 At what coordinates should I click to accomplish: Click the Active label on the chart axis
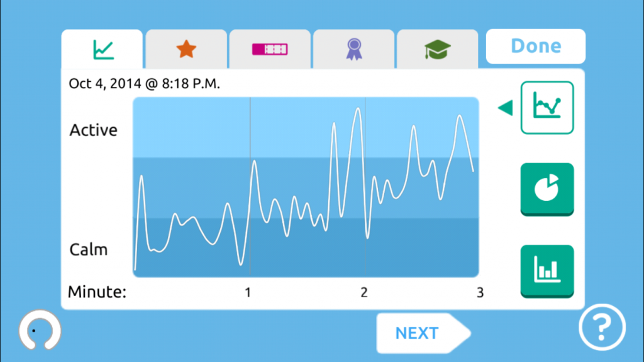pos(93,130)
